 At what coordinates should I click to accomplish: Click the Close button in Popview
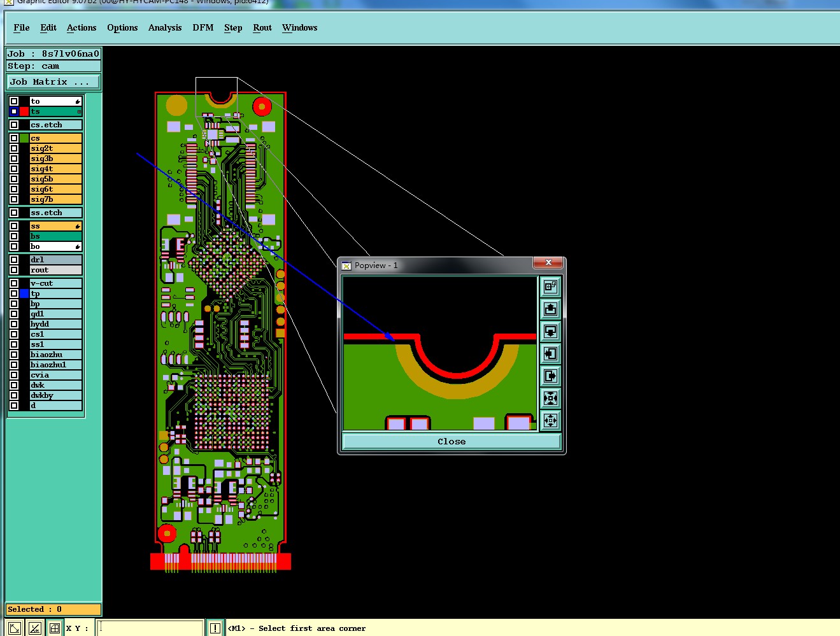tap(452, 441)
